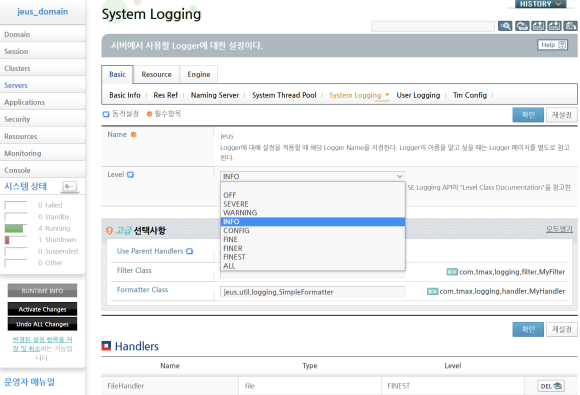Open the HISTORY dropdown
The image size is (580, 395).
(541, 4)
